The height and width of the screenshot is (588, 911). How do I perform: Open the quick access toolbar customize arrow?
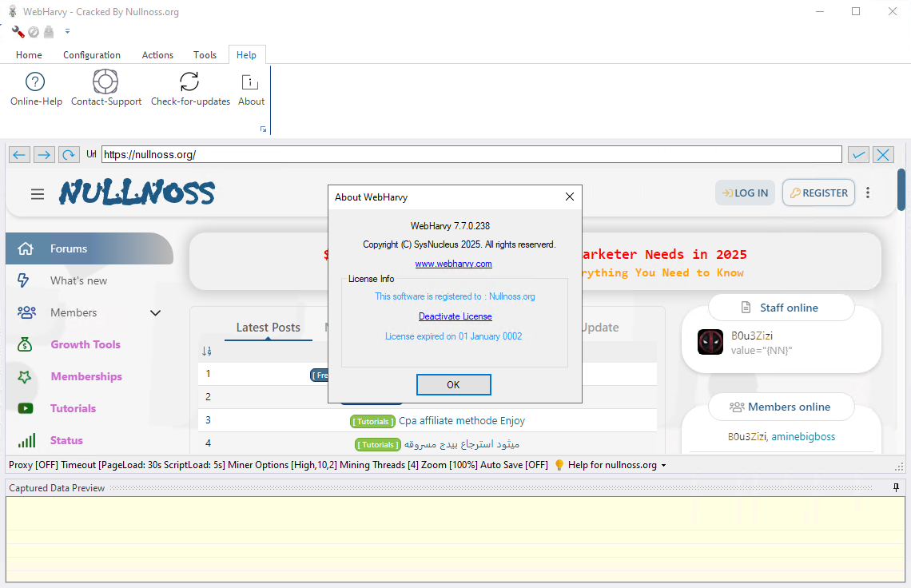click(67, 31)
